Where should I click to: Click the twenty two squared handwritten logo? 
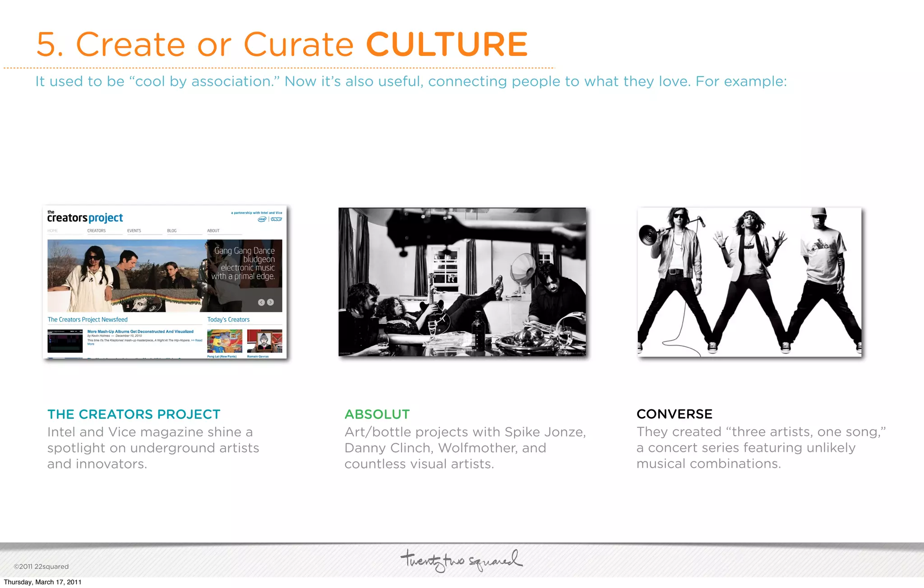coord(462,560)
